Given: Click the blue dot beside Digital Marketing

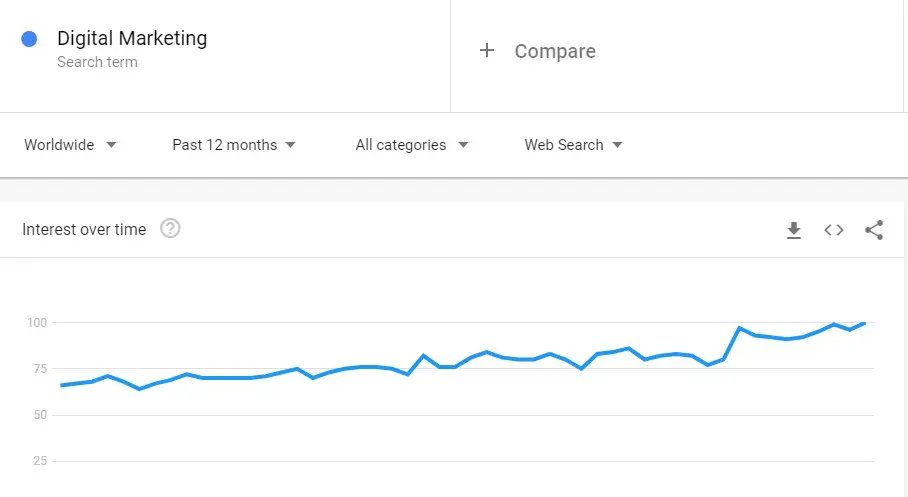Looking at the screenshot, I should 29,39.
